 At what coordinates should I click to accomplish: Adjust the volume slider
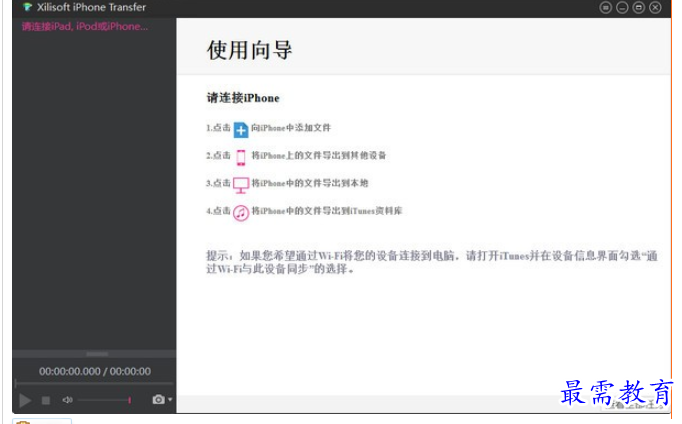click(x=105, y=400)
